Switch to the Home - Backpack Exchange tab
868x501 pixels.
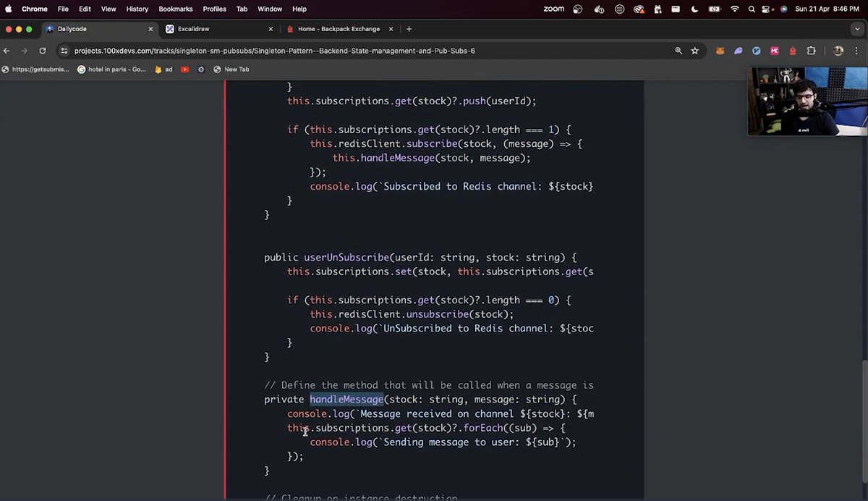point(339,29)
